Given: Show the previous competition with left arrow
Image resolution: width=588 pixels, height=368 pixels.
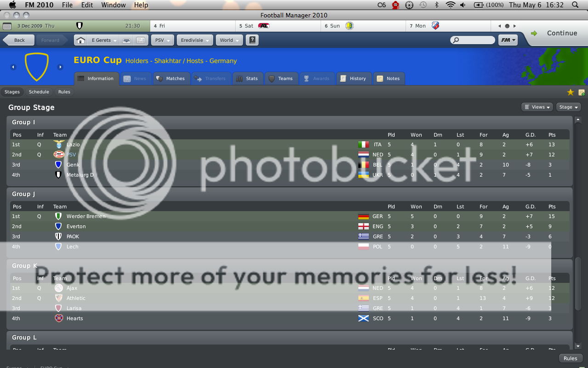Looking at the screenshot, I should click(13, 67).
